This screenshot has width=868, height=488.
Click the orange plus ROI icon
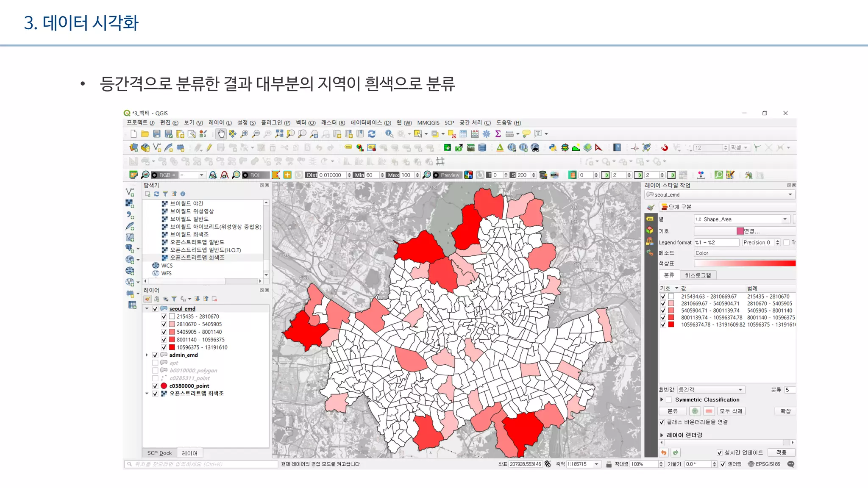tap(287, 175)
